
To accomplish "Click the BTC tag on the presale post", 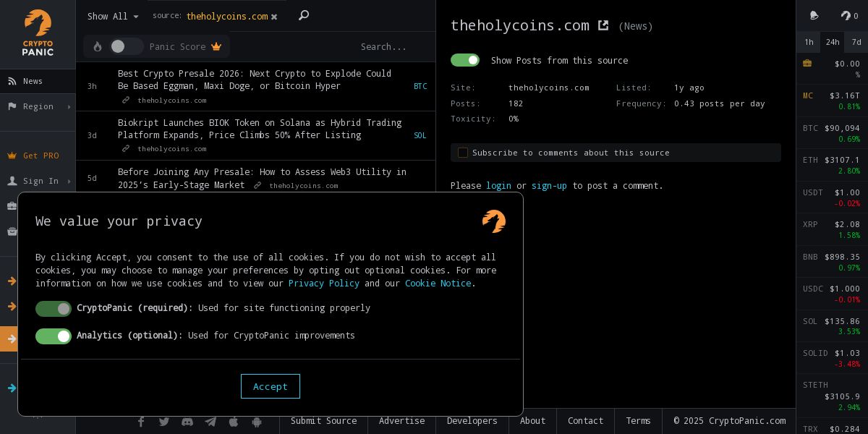I will [420, 86].
